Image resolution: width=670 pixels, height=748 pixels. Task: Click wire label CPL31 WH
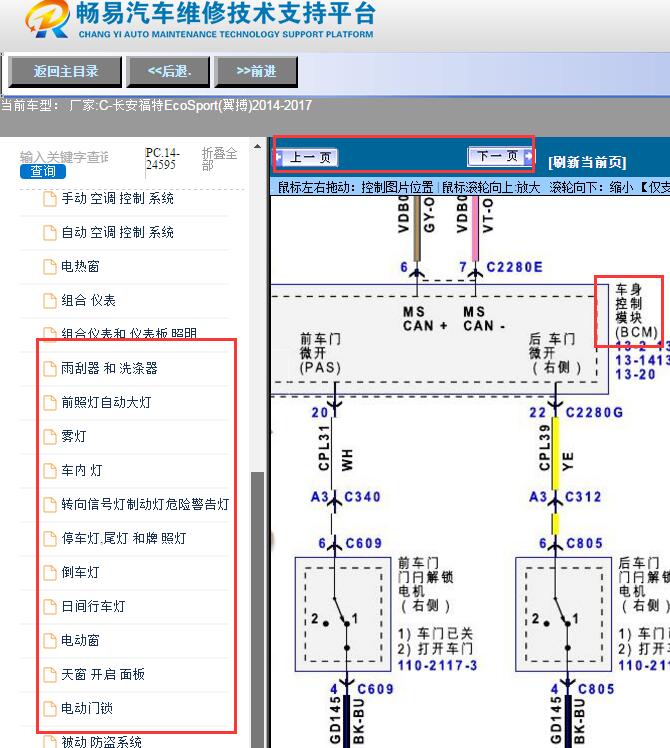[335, 449]
